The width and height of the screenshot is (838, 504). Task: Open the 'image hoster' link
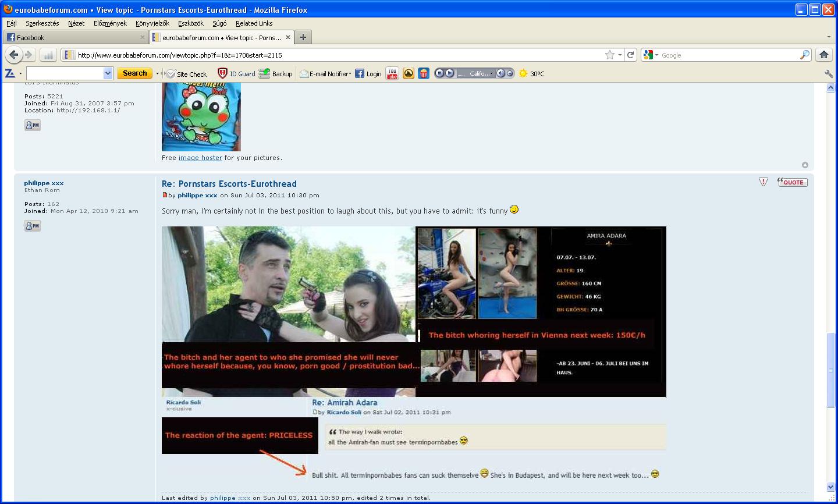(x=200, y=158)
